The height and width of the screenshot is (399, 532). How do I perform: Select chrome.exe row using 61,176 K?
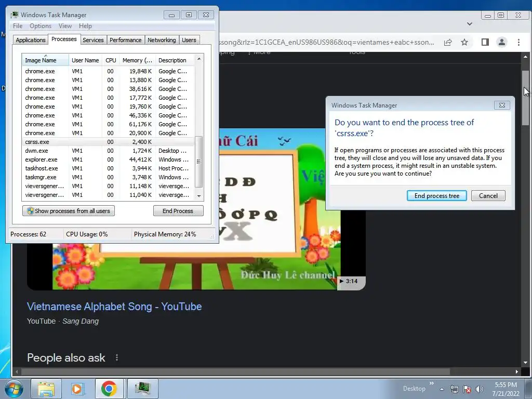coord(108,124)
